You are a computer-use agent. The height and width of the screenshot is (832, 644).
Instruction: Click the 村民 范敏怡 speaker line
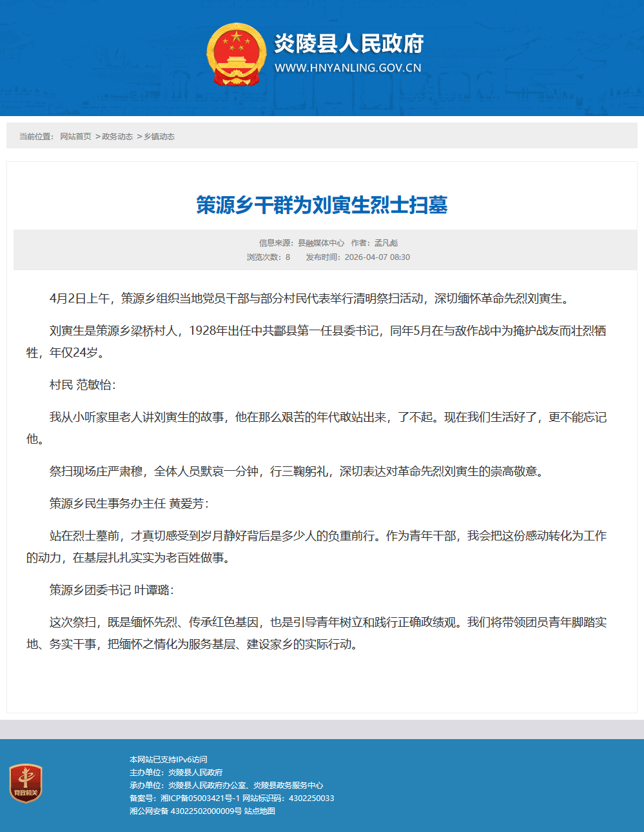[x=83, y=385]
